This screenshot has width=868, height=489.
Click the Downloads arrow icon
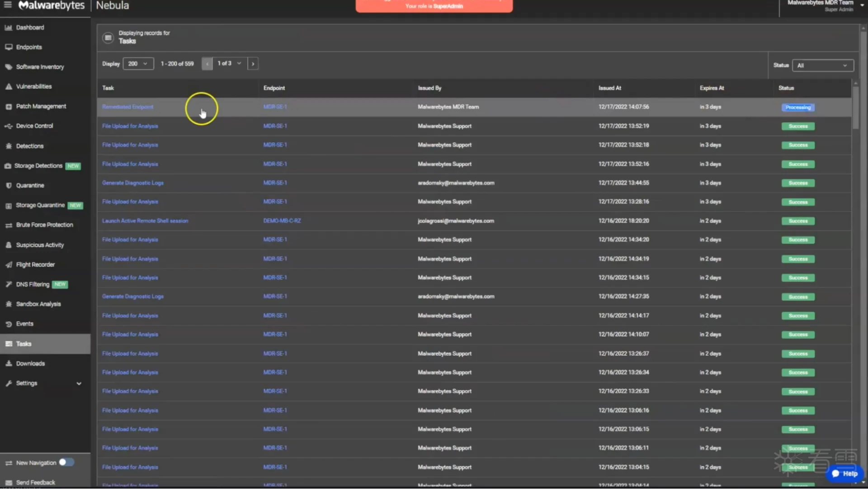tap(8, 363)
